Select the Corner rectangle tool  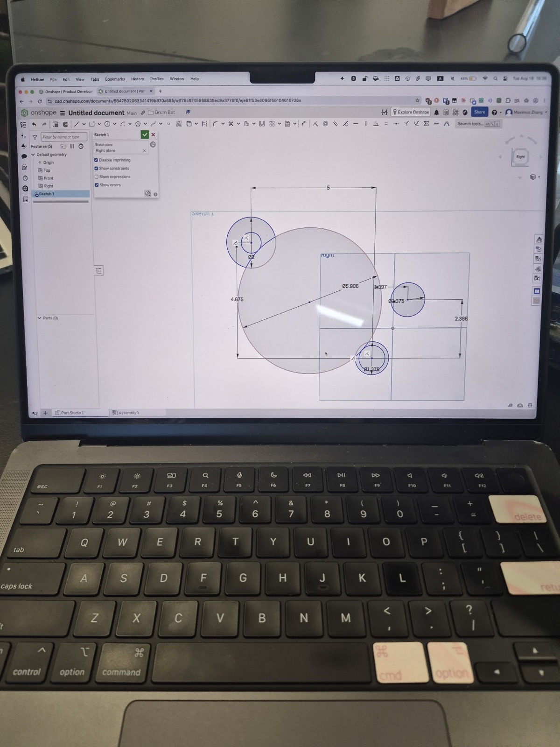(92, 124)
